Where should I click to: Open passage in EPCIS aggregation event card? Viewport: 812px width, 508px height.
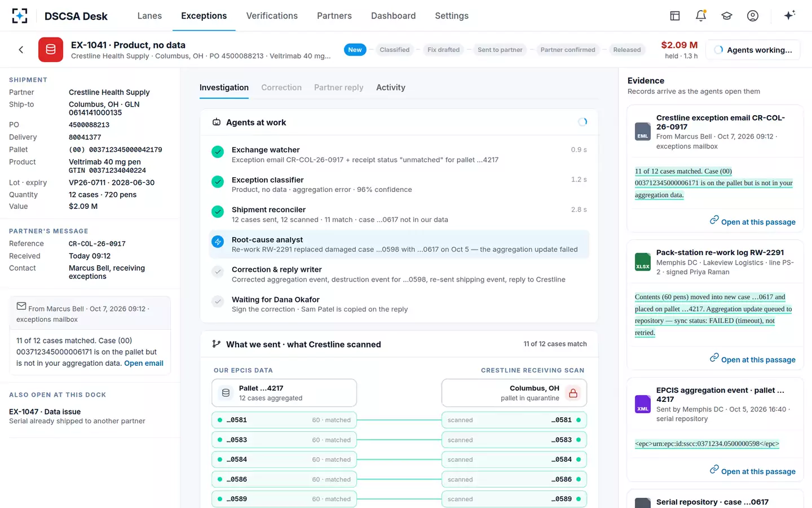pyautogui.click(x=753, y=471)
